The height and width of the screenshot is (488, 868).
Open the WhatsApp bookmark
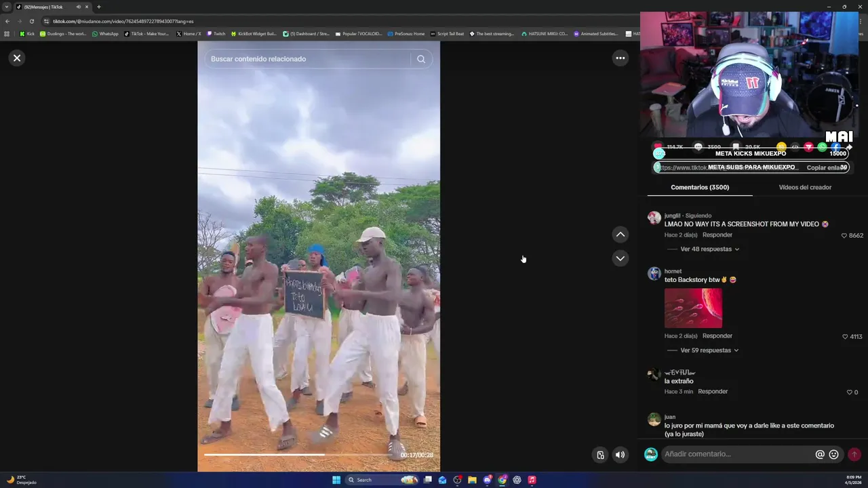[x=105, y=33]
